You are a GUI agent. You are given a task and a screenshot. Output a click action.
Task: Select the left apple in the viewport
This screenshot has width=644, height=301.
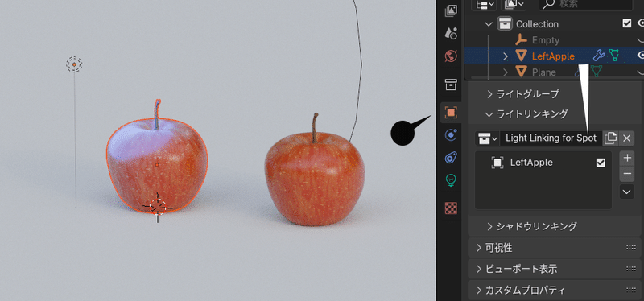[157, 164]
